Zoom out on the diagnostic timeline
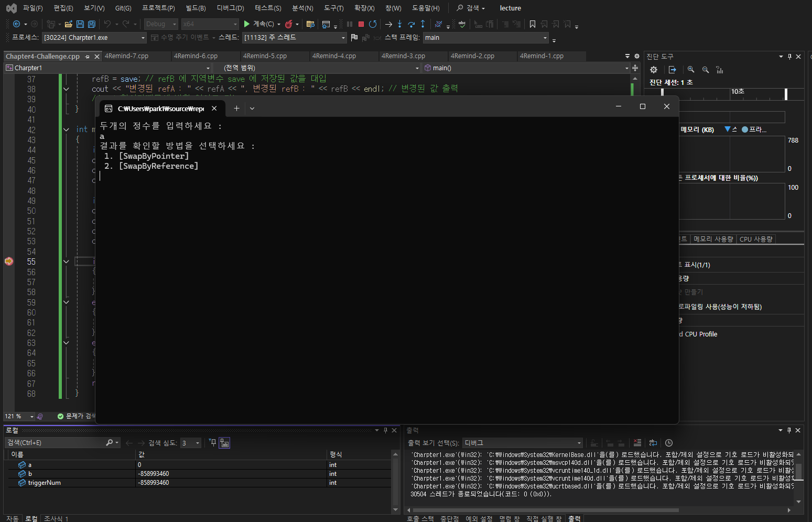Viewport: 812px width, 522px height. 706,70
